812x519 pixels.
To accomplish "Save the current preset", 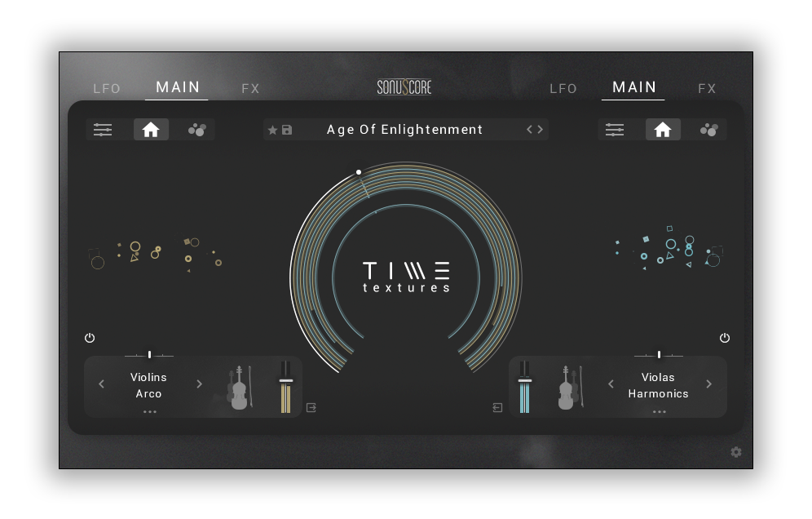I will pyautogui.click(x=286, y=129).
